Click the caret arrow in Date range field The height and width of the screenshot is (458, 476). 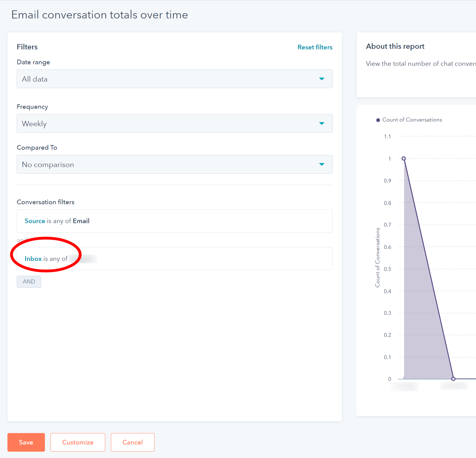pyautogui.click(x=322, y=79)
